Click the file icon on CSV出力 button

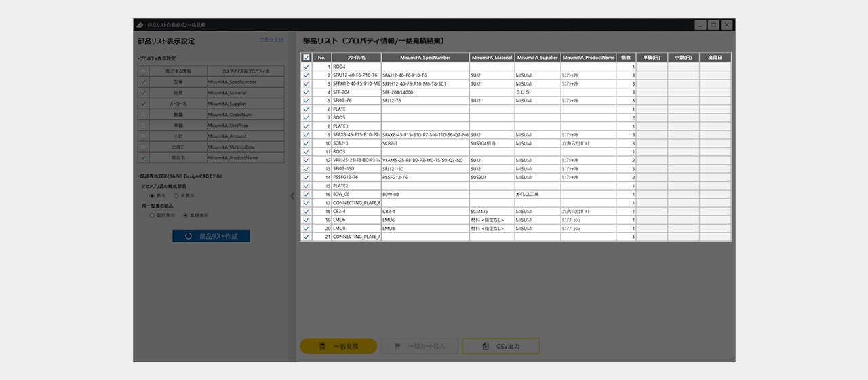coord(486,347)
